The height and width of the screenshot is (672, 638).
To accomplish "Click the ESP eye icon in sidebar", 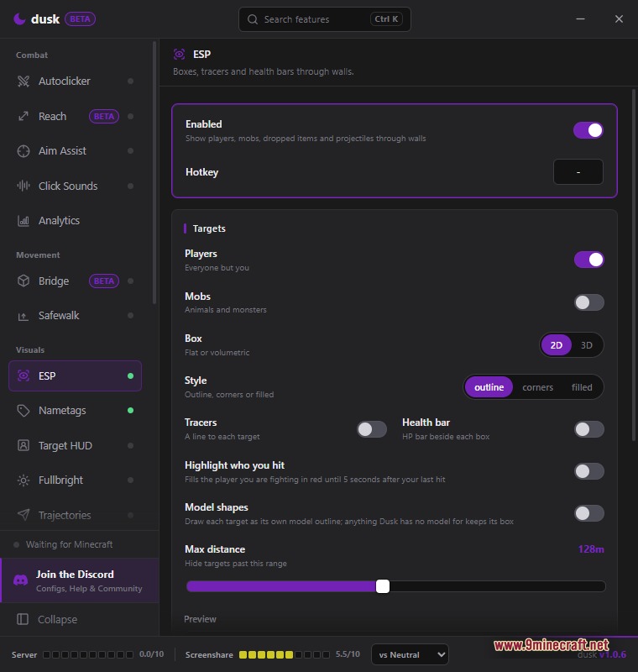I will 24,375.
